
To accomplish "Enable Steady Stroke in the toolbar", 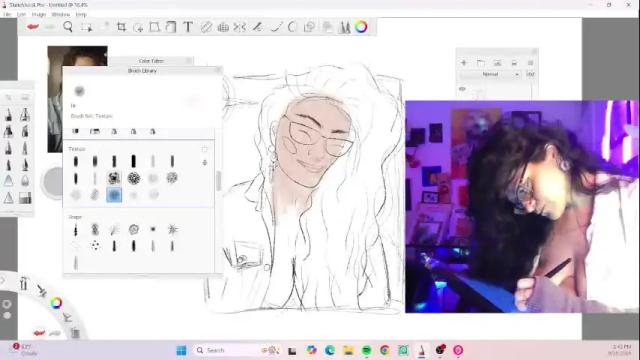I will click(x=258, y=27).
